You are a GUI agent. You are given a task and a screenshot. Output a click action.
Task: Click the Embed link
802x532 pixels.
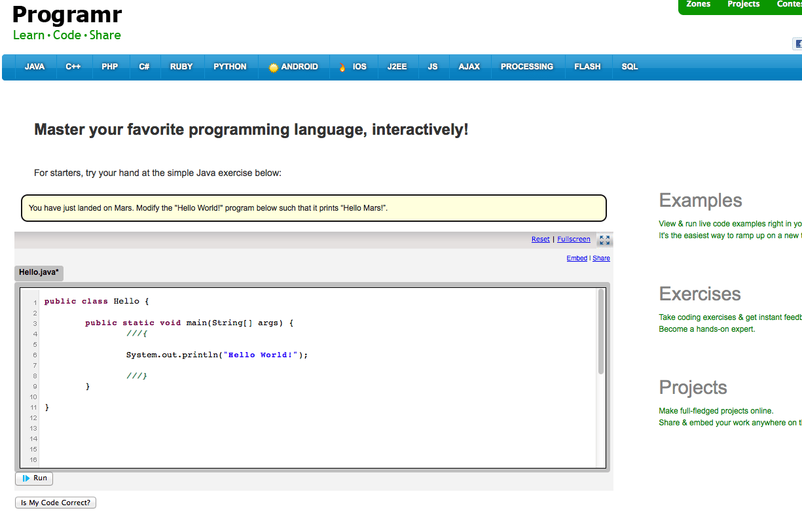(x=577, y=258)
